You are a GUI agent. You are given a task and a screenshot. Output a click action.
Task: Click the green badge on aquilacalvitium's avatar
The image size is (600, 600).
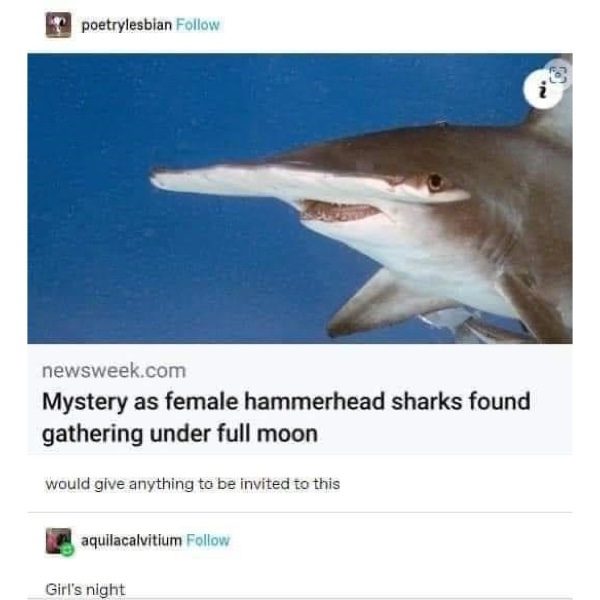click(67, 550)
